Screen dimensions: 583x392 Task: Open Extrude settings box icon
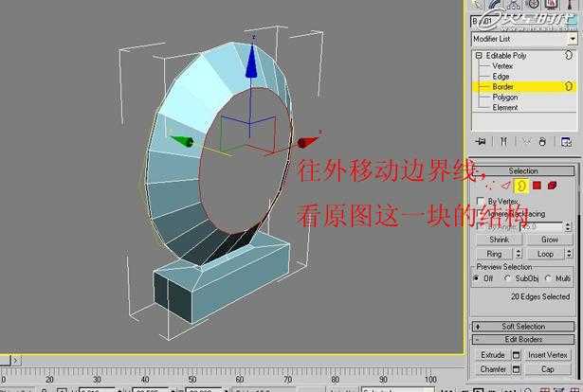click(x=516, y=355)
